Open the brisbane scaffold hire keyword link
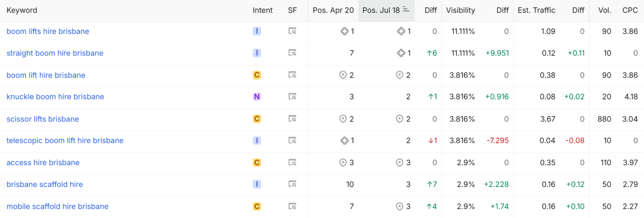The image size is (644, 218). tap(45, 184)
